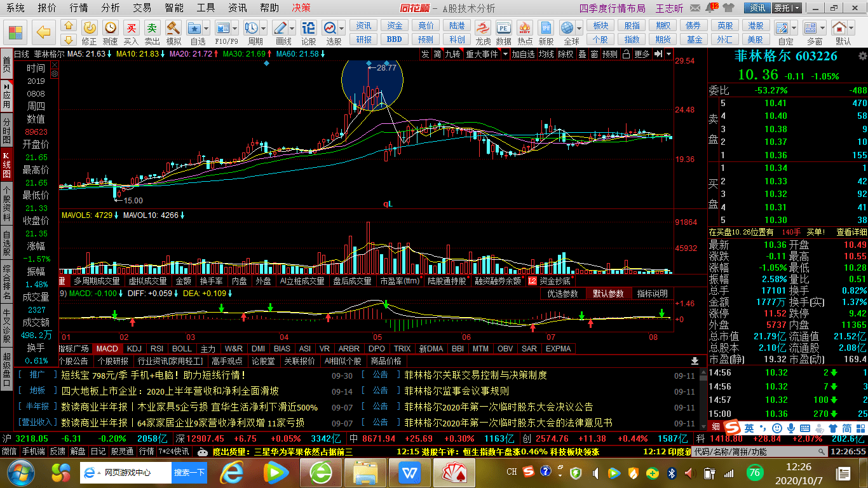Toggle 除权 ex-rights adjustment
This screenshot has height=488, width=868.
(x=566, y=54)
